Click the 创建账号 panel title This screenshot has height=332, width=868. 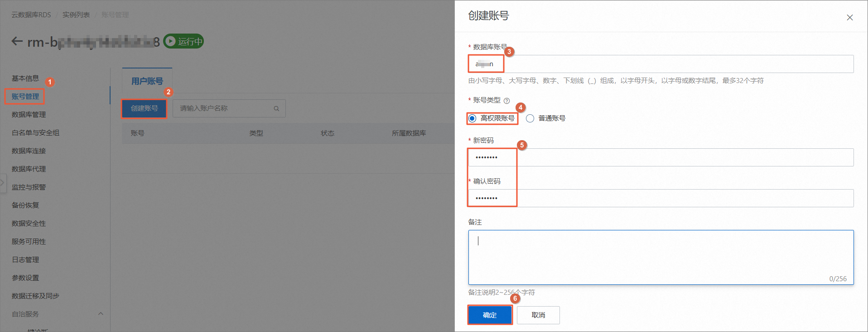488,16
